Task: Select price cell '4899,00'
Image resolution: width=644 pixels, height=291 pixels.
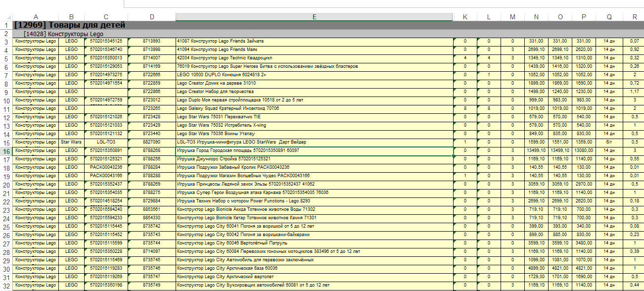Action: [x=536, y=268]
